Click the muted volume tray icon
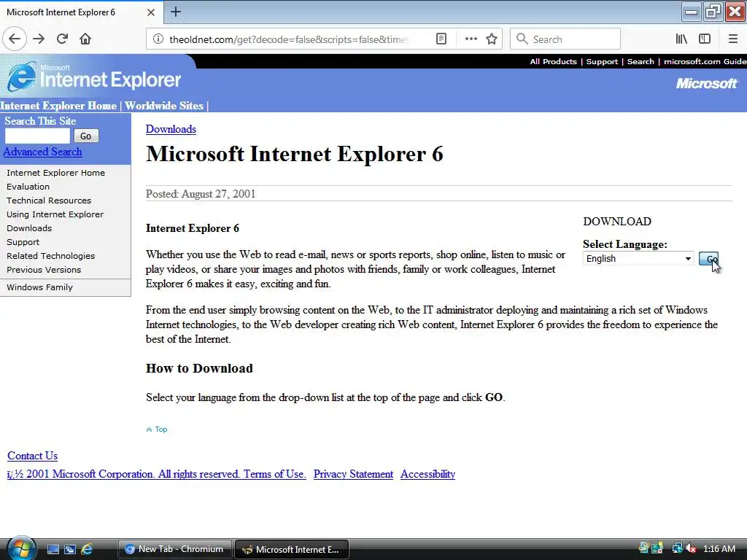This screenshot has width=747, height=560. coord(691,549)
